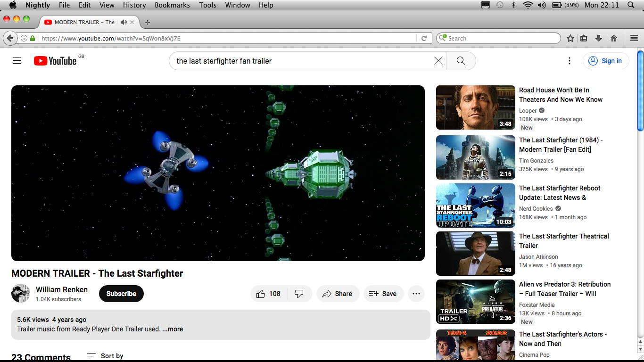Image resolution: width=644 pixels, height=362 pixels.
Task: Open Nerd Cookies channel name
Action: point(536,209)
